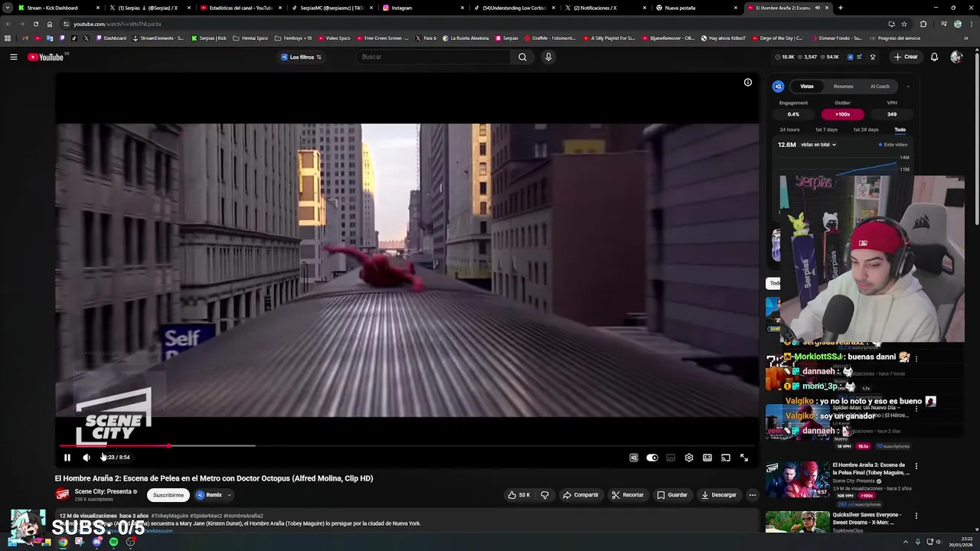Open Scene City channel avatar
Screen dimensions: 980x551
[62, 495]
